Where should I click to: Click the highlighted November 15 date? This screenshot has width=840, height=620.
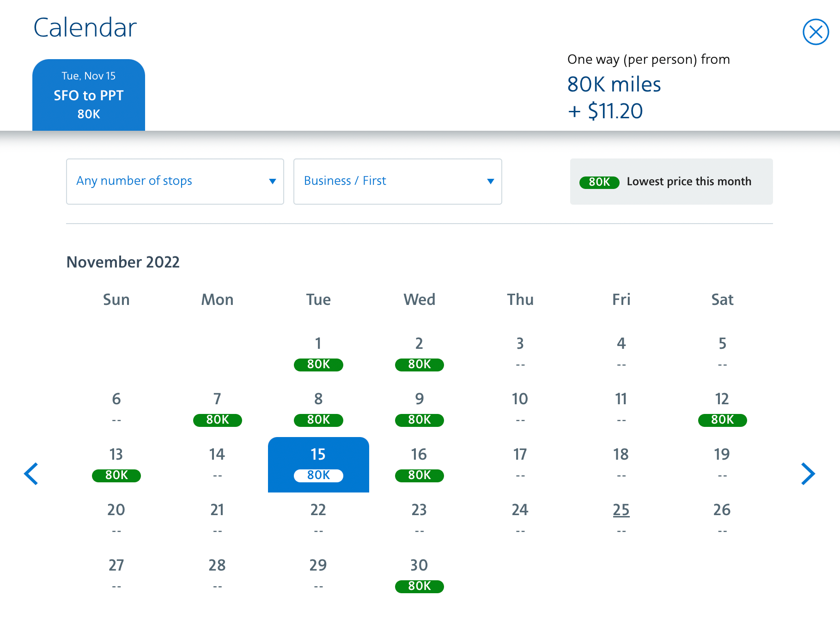318,464
